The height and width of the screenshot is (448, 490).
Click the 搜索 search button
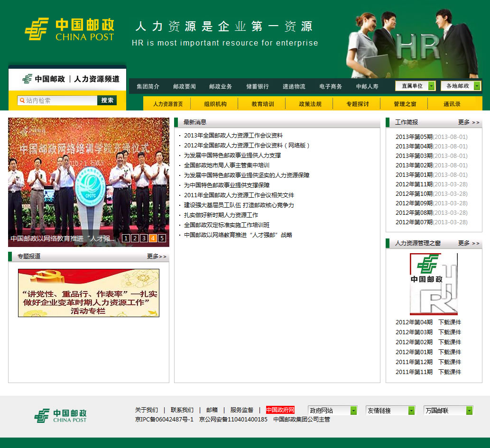(x=107, y=101)
